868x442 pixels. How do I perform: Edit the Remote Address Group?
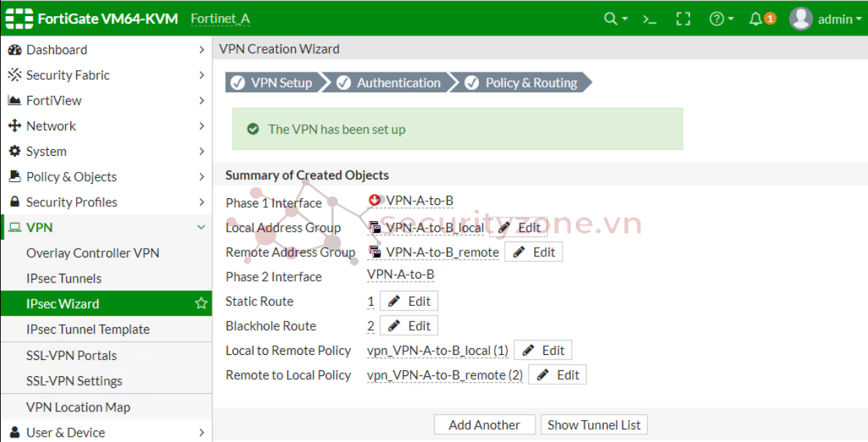pos(534,252)
